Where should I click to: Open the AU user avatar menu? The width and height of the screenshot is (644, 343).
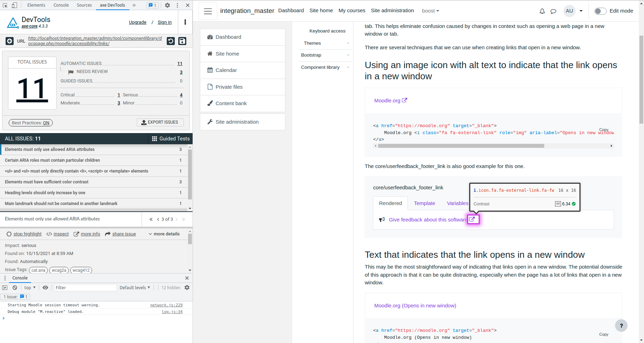click(x=569, y=11)
